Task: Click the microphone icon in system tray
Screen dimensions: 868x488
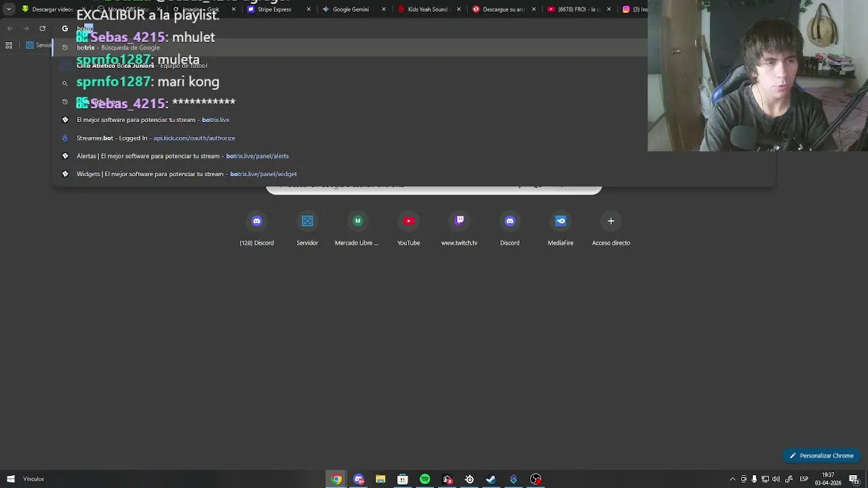Action: pos(754,479)
